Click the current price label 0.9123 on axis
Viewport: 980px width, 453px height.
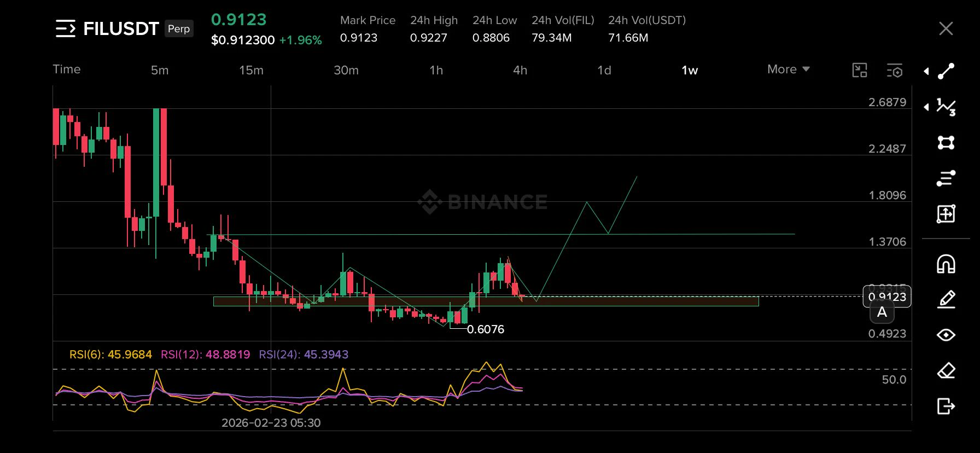[x=887, y=297]
